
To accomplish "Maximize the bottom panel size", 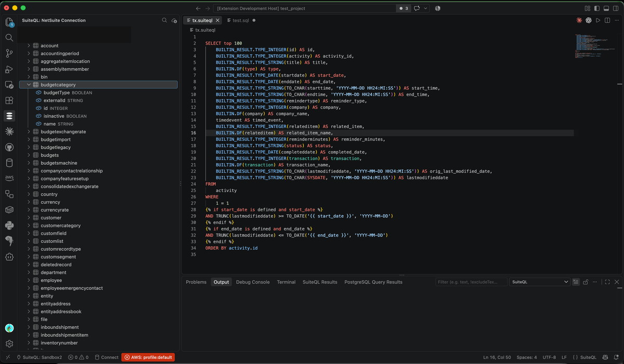I will (607, 282).
